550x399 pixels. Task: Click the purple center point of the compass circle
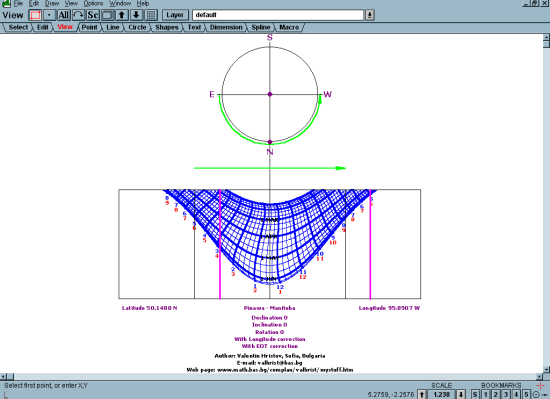click(270, 94)
